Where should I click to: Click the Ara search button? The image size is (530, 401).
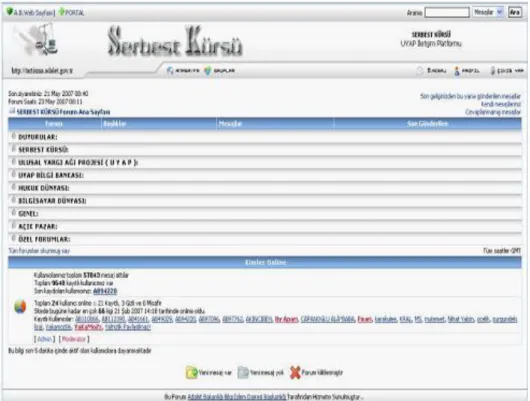coord(514,12)
